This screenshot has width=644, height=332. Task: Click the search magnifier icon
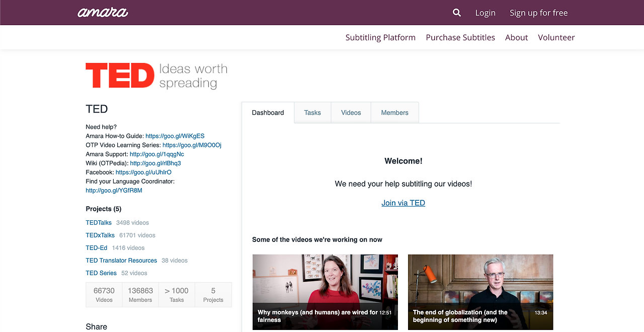point(457,13)
